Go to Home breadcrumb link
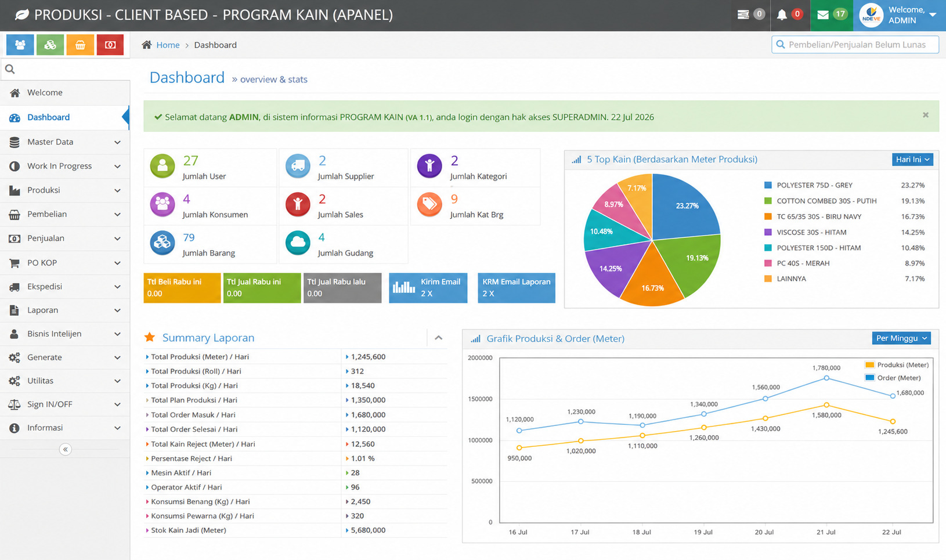946x560 pixels. (x=168, y=45)
